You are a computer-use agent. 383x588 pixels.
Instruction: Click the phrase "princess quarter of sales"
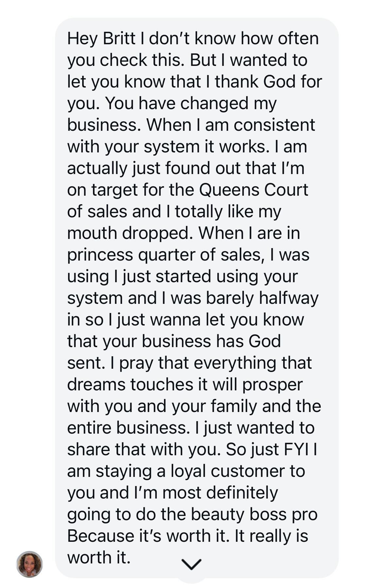coord(165,255)
